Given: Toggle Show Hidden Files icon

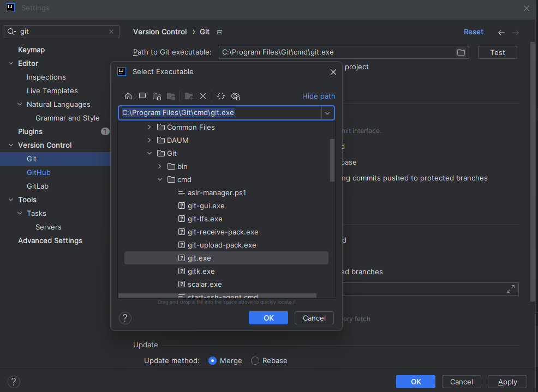Looking at the screenshot, I should (x=235, y=97).
